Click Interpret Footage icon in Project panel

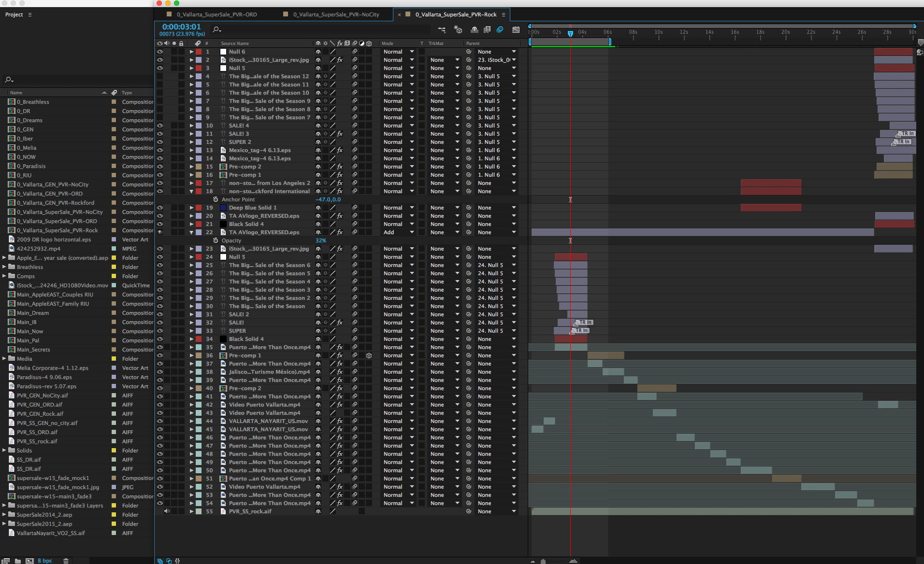[x=6, y=561]
